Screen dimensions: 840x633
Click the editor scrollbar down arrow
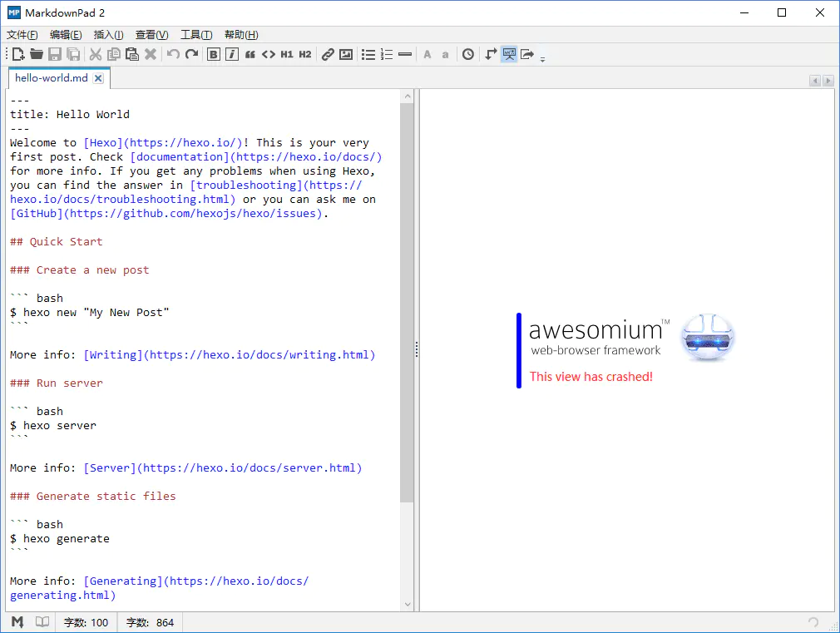tap(408, 604)
